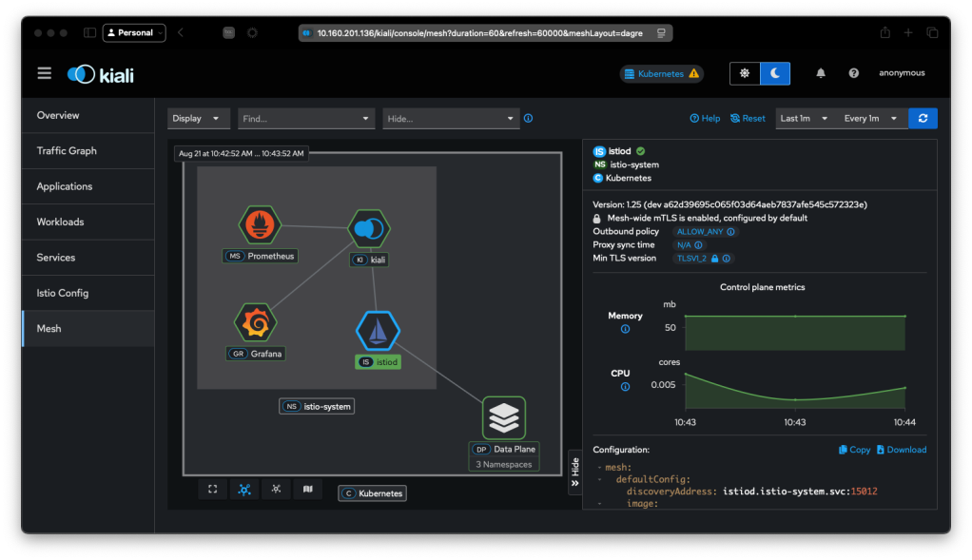Image resolution: width=972 pixels, height=560 pixels.
Task: Click the kiali node icon
Action: [369, 229]
